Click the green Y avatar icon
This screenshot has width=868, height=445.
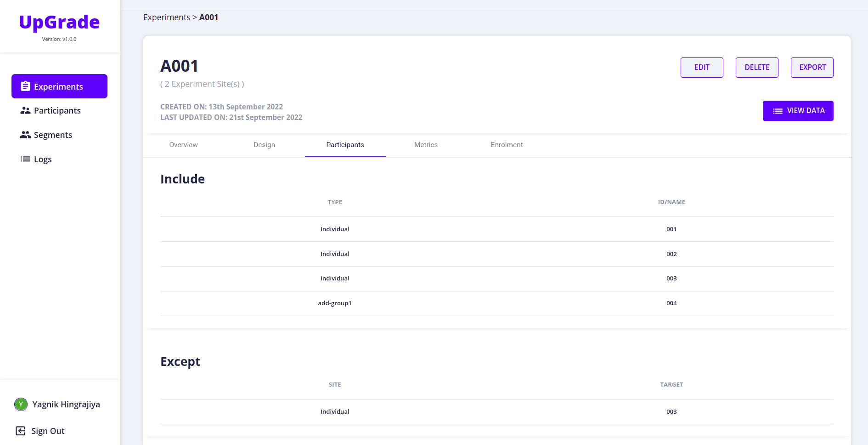(x=21, y=404)
